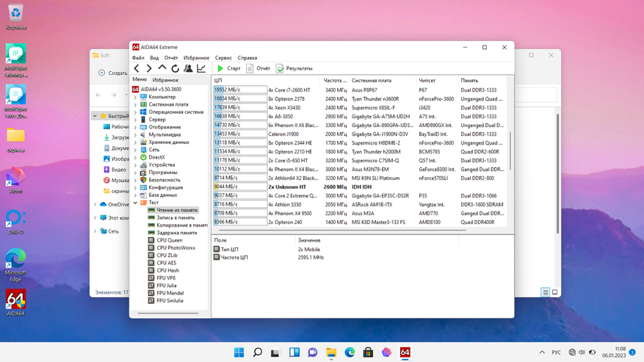Click the ЦП column header
The height and width of the screenshot is (362, 644).
266,81
